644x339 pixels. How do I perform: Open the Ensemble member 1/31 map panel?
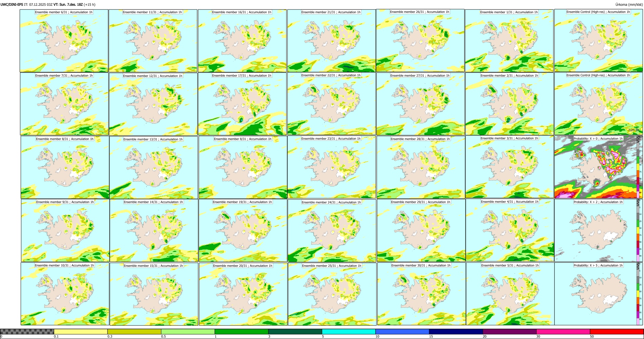pos(509,41)
